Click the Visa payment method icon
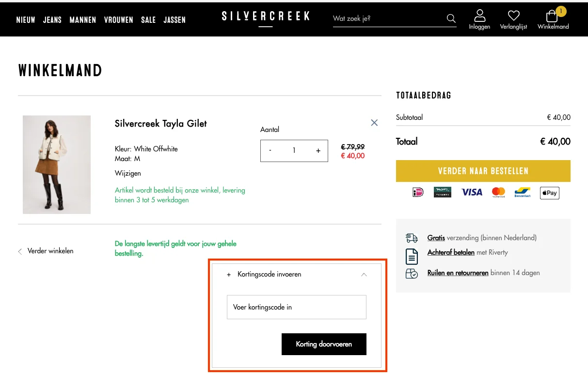Image resolution: width=588 pixels, height=392 pixels. [471, 192]
